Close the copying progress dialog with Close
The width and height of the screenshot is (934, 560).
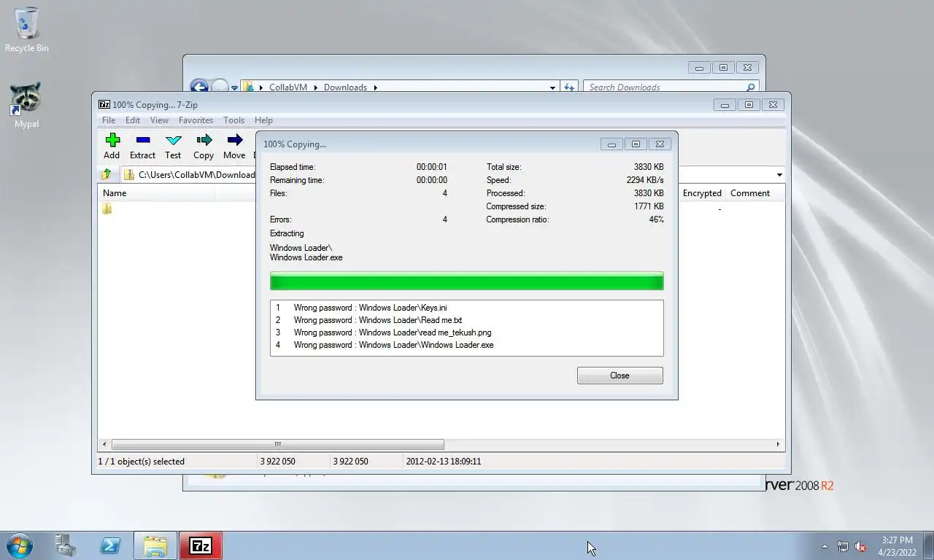click(x=620, y=376)
